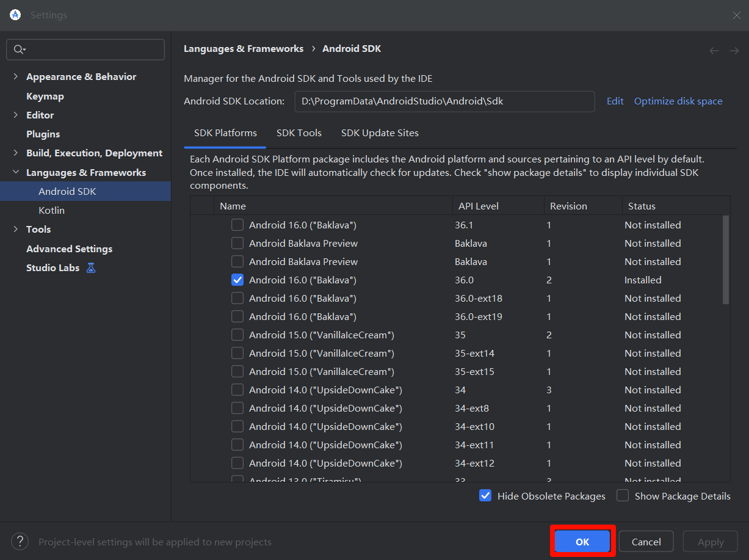Navigate forward with the right arrow
The image size is (749, 560).
[734, 51]
